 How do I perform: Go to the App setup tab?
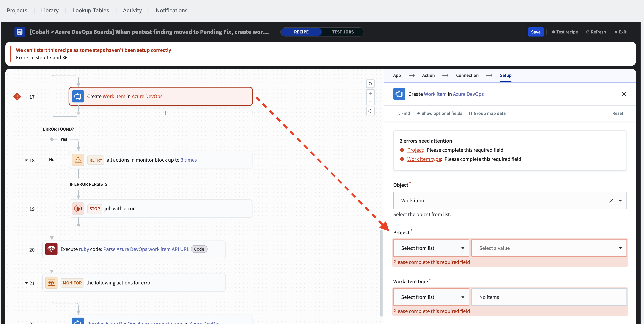pyautogui.click(x=397, y=75)
